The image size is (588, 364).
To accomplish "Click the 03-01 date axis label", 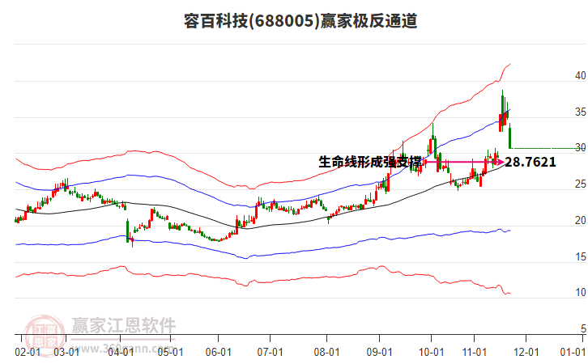I will pos(66,352).
